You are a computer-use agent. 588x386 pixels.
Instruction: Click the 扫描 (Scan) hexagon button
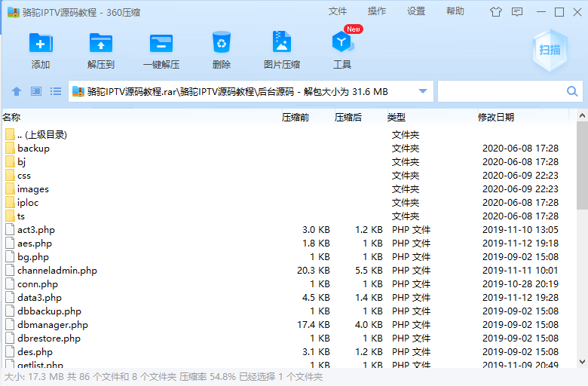tap(550, 50)
